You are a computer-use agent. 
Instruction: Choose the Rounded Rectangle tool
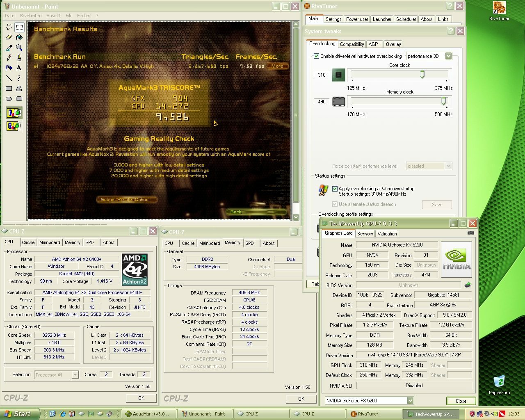(19, 98)
